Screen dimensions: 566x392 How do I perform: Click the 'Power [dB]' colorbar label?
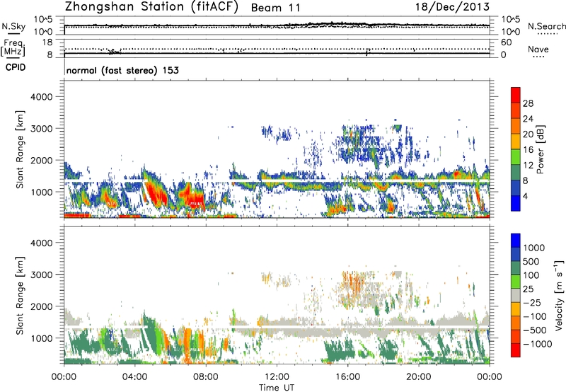point(540,149)
